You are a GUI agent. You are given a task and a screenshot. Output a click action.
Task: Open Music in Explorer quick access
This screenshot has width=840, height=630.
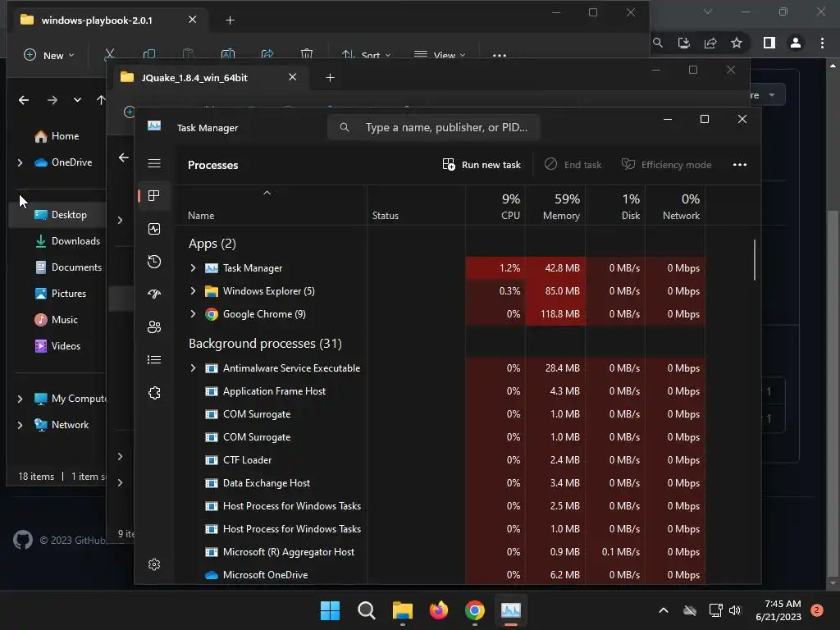tap(57, 320)
